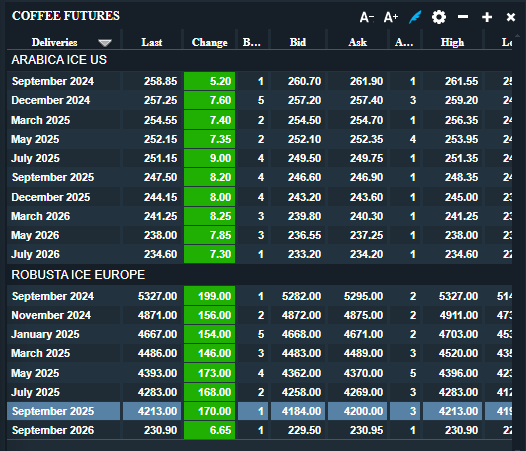The image size is (526, 451).
Task: Select the January 2025 delivery row
Action: (259, 334)
